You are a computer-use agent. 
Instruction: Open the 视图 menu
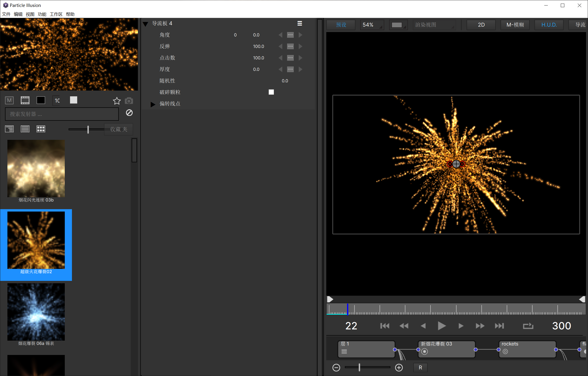[30, 14]
